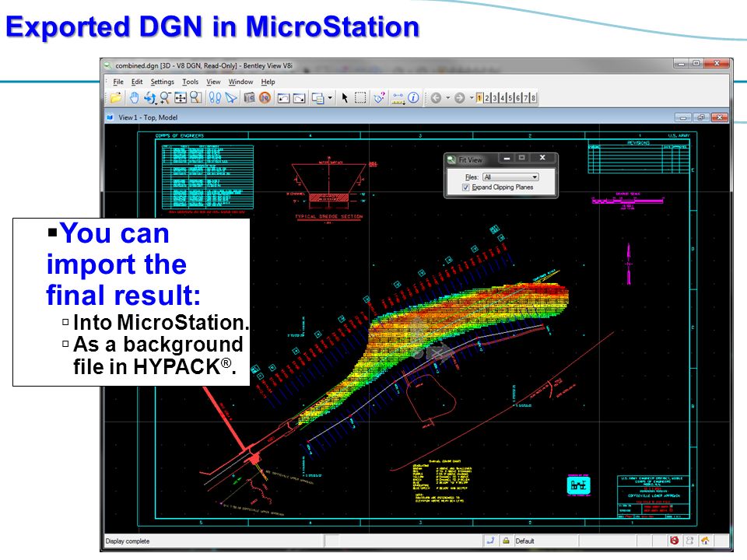
Task: Toggle view 2 in view toggles
Action: point(487,98)
